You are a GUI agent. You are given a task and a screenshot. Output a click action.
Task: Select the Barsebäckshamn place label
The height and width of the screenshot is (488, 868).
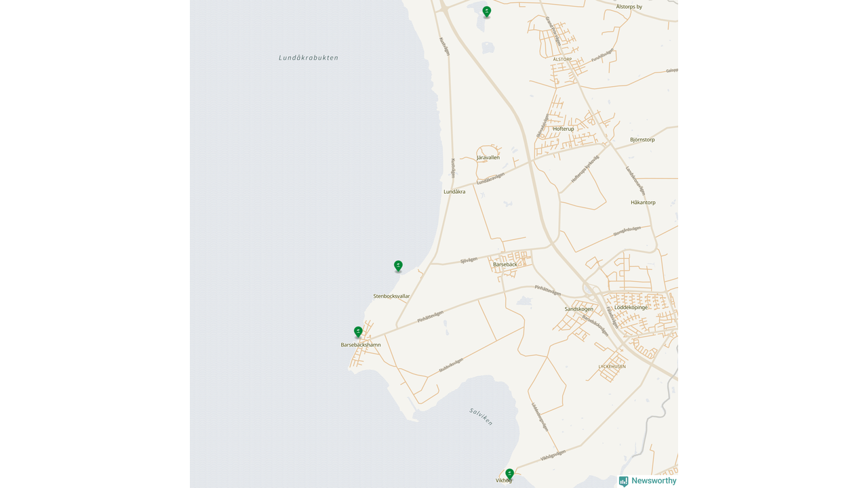pyautogui.click(x=361, y=345)
